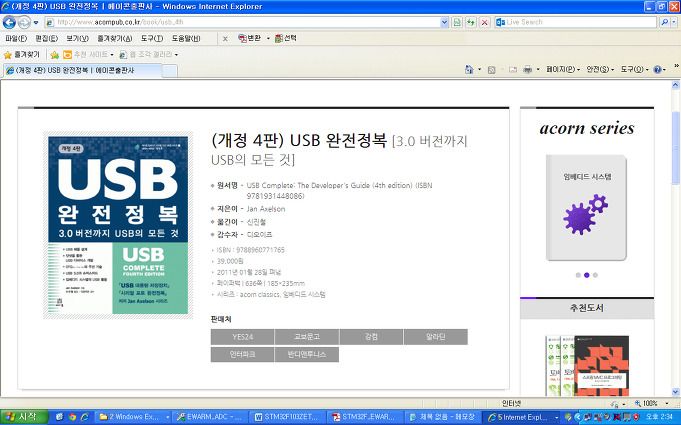Open the Print dropdown arrow
This screenshot has width=681, height=425.
pyautogui.click(x=538, y=69)
